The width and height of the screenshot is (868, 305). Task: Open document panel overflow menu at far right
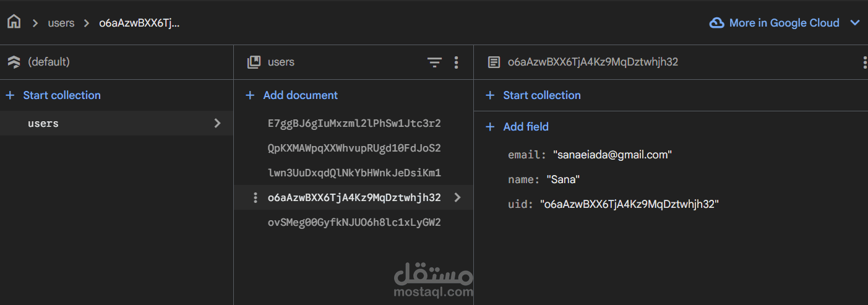864,62
